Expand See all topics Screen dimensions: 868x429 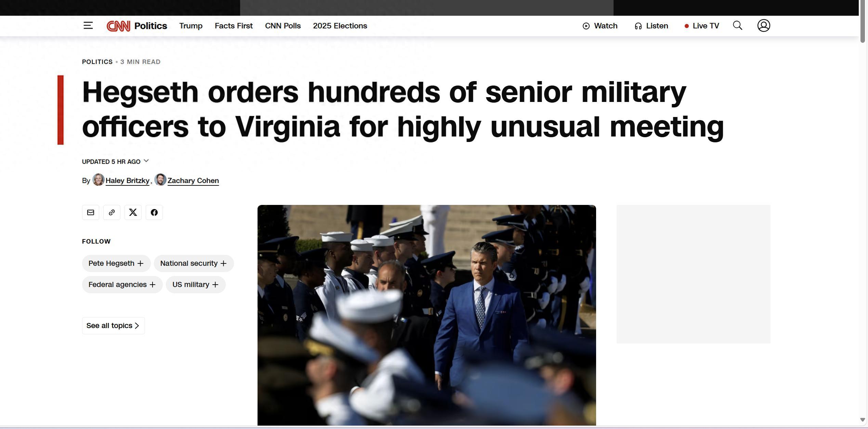click(113, 326)
